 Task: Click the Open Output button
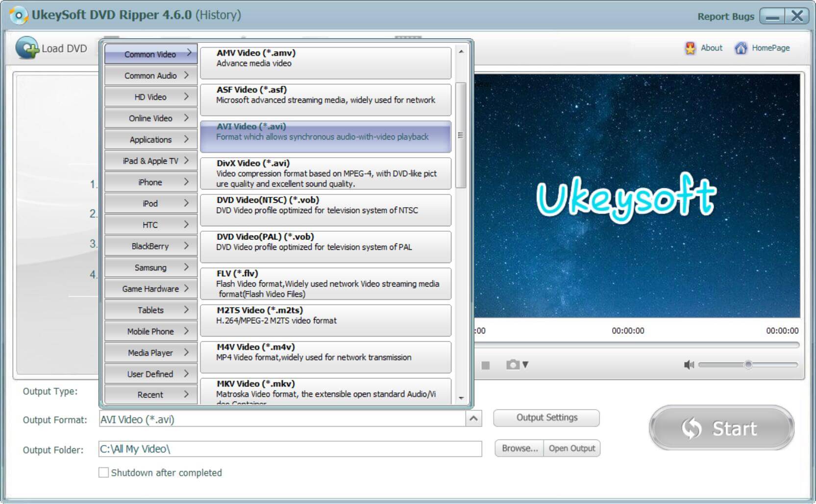click(572, 448)
